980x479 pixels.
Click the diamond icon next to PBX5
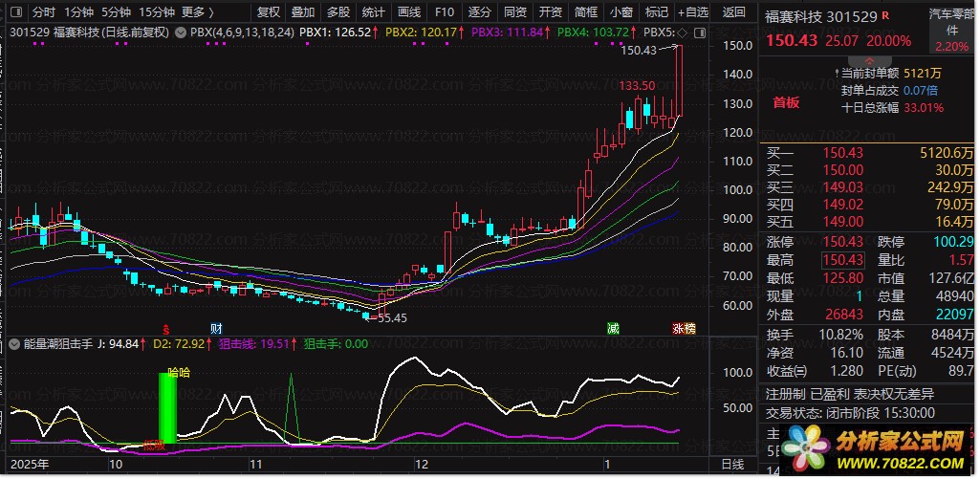681,32
